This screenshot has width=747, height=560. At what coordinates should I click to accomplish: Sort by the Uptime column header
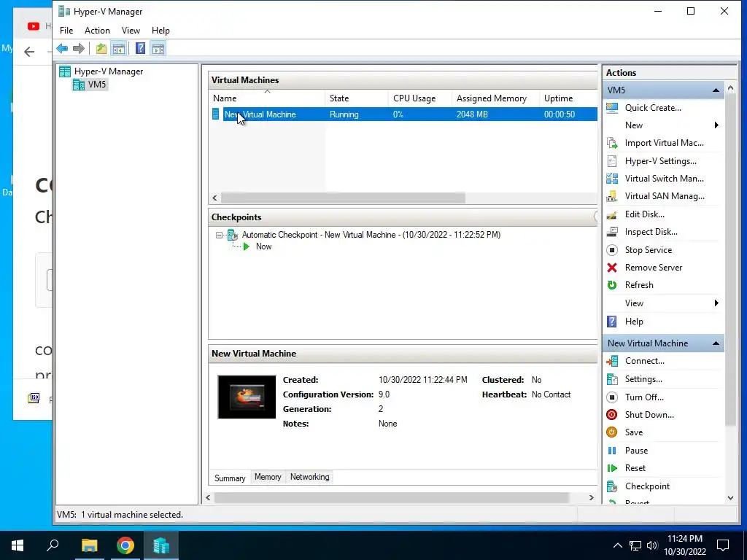pos(568,98)
